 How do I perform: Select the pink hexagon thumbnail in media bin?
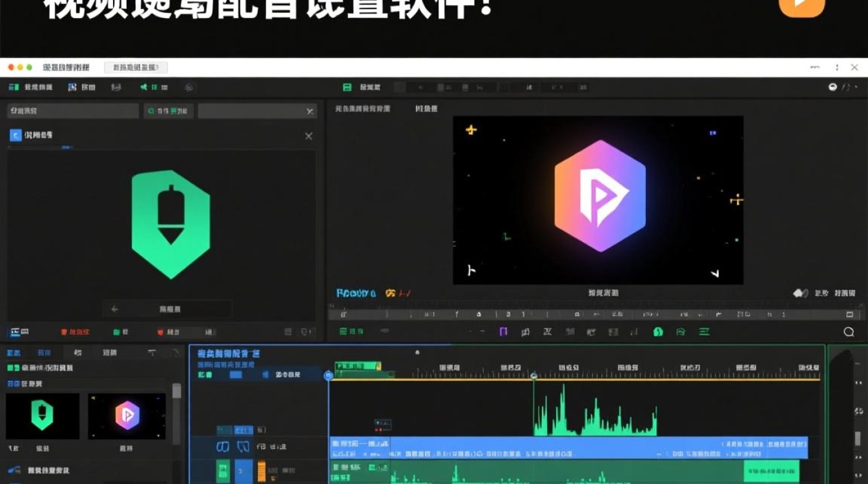(x=127, y=416)
